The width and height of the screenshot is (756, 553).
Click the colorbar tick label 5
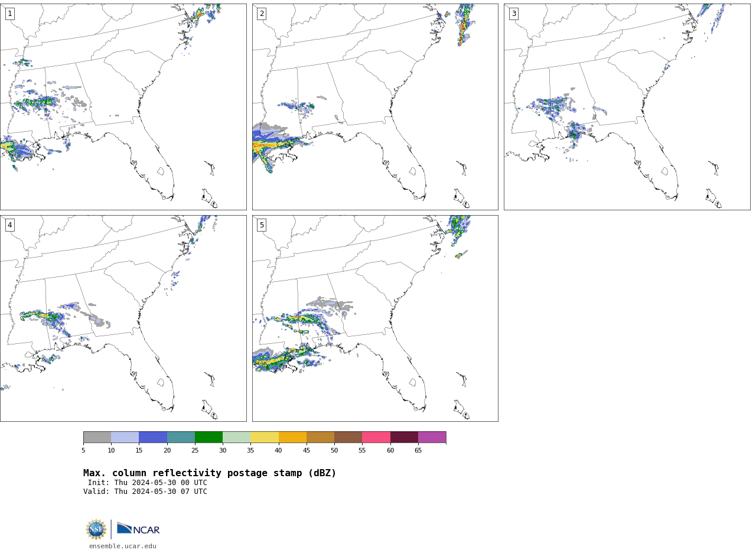point(83,450)
